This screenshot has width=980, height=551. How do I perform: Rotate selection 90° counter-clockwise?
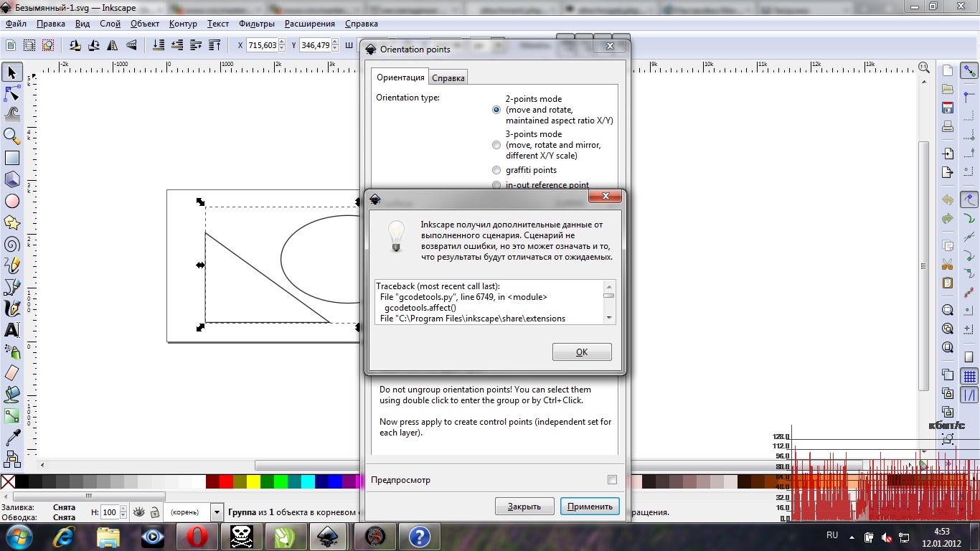(75, 45)
